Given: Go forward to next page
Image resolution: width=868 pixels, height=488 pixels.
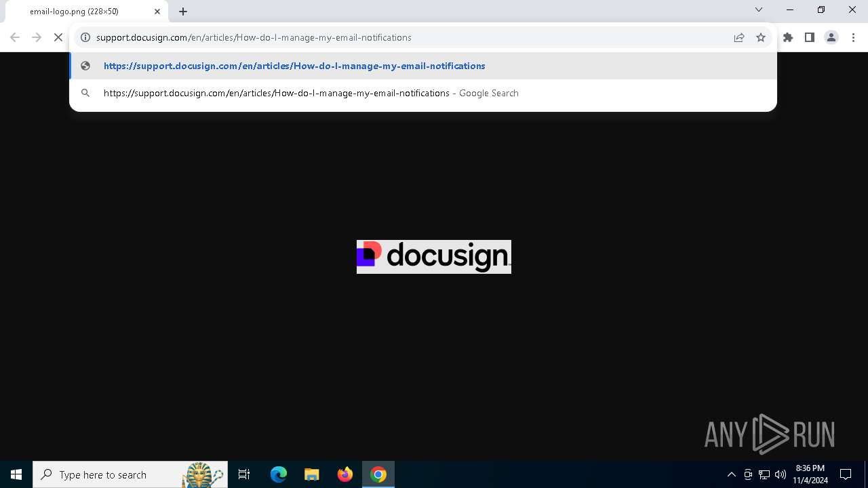Looking at the screenshot, I should 37,37.
